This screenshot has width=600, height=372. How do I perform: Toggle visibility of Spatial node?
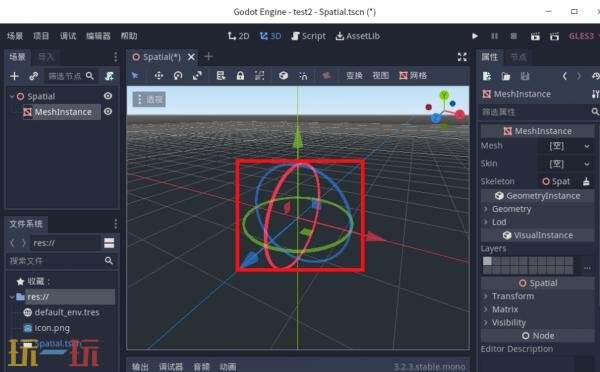click(108, 96)
